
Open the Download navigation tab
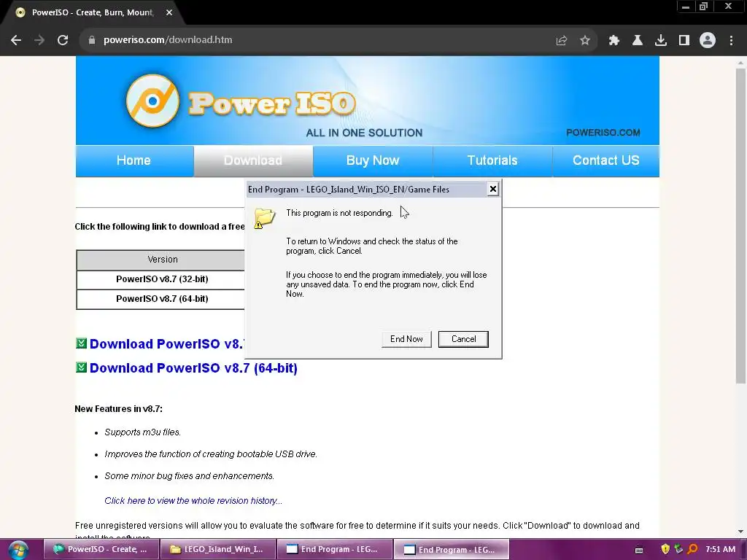tap(253, 161)
